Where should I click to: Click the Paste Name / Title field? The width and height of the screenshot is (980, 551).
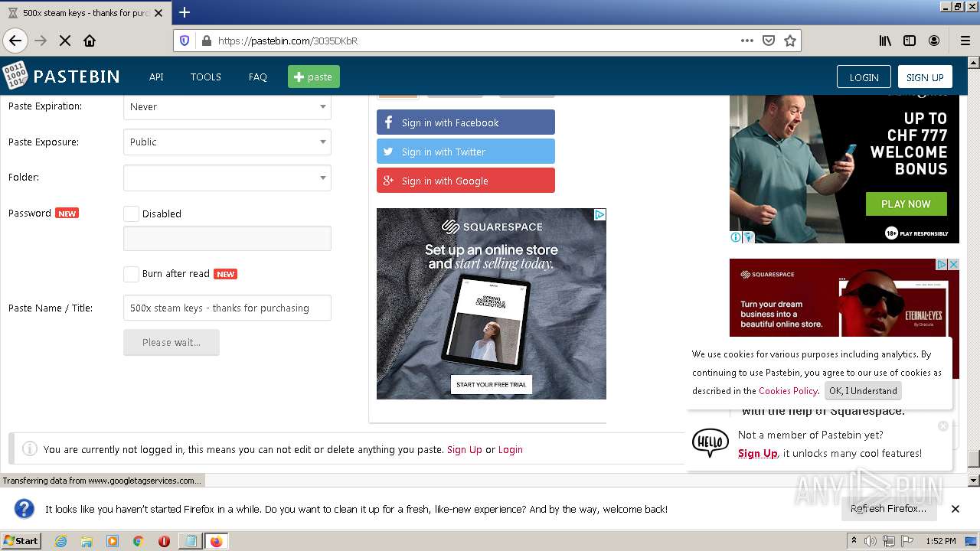click(227, 308)
